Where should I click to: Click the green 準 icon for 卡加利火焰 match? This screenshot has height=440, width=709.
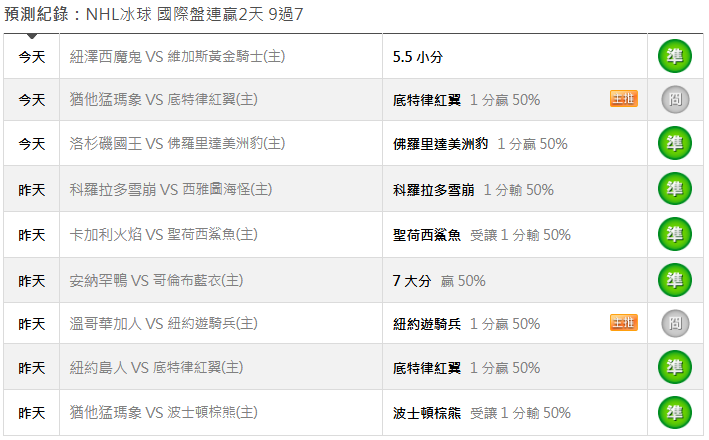pos(674,234)
